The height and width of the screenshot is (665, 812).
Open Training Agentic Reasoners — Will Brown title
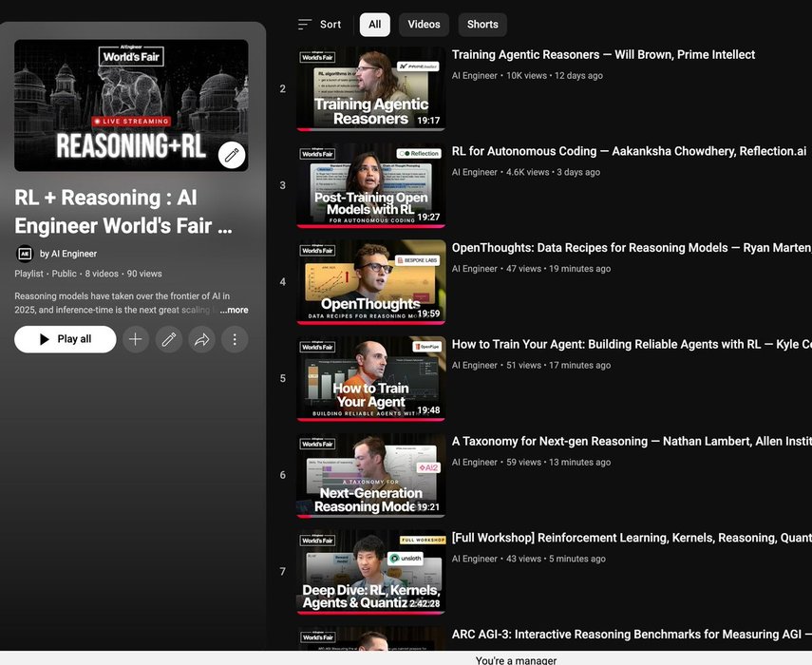point(603,55)
